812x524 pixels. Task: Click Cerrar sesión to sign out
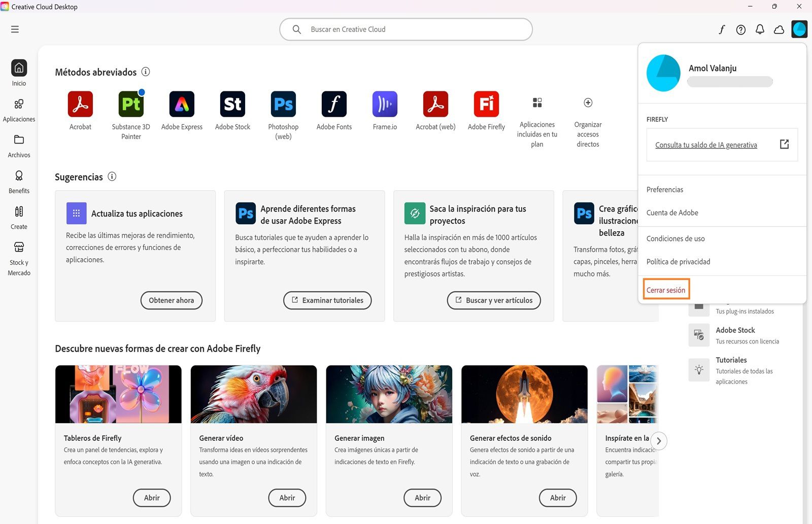(666, 290)
